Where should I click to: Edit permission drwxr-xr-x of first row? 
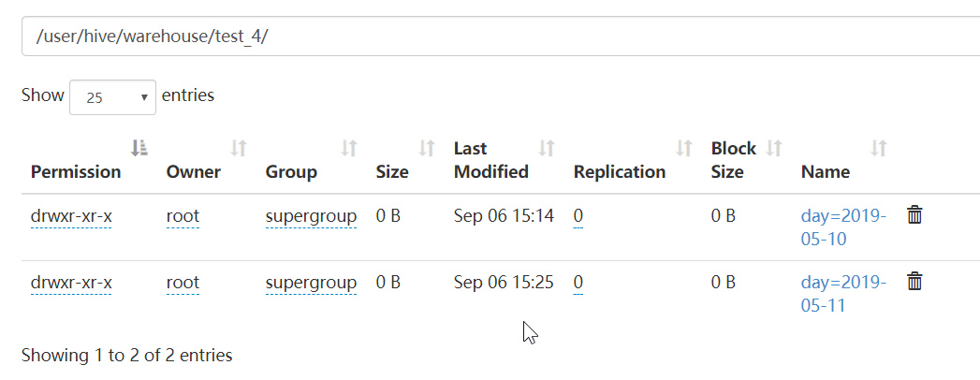click(x=71, y=216)
